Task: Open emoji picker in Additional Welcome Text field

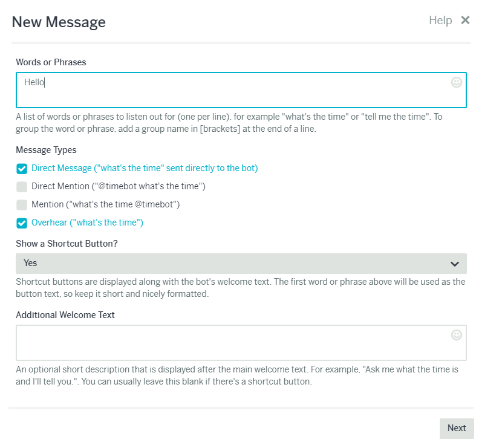Action: click(457, 335)
